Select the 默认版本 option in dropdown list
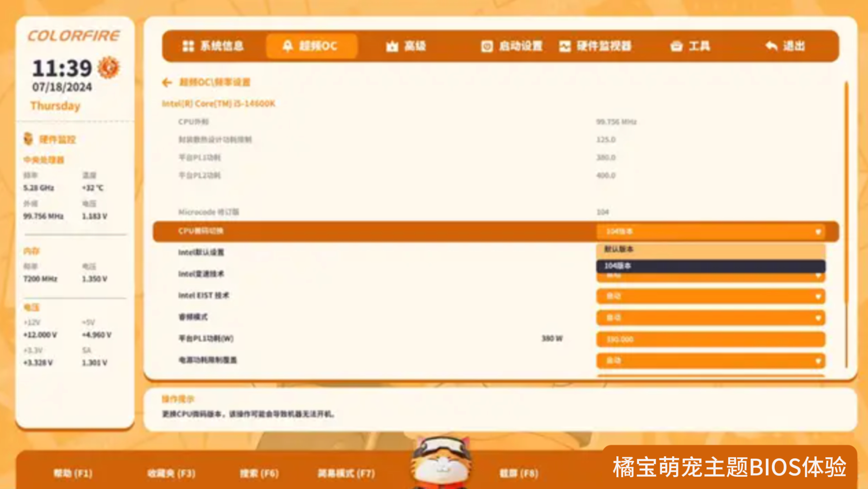This screenshot has height=489, width=868. [711, 249]
